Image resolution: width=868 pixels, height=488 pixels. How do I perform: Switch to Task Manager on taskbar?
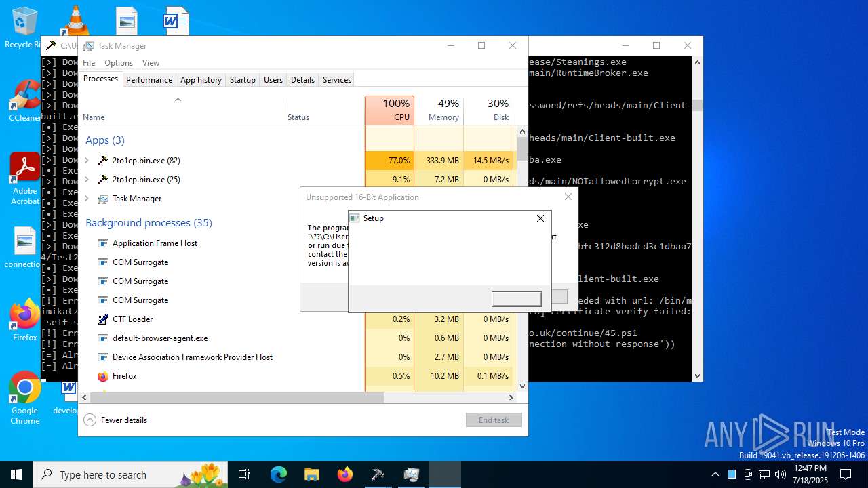411,474
